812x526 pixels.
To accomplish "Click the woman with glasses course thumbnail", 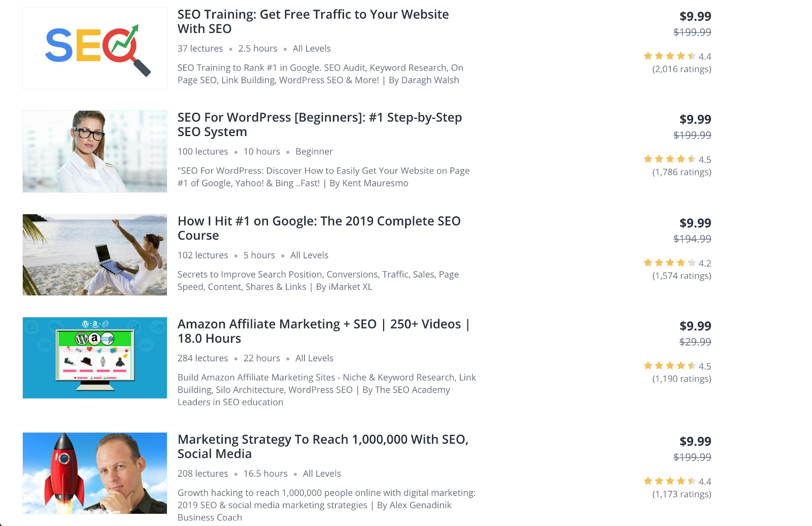I will coord(95,151).
